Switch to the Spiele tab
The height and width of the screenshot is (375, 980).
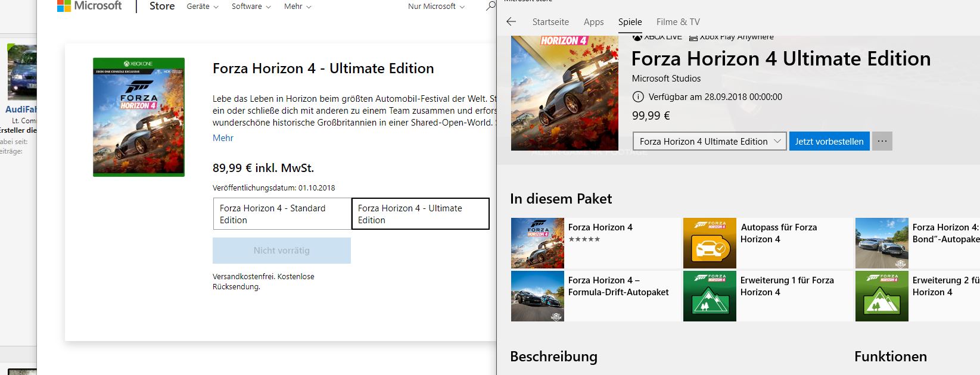tap(630, 22)
